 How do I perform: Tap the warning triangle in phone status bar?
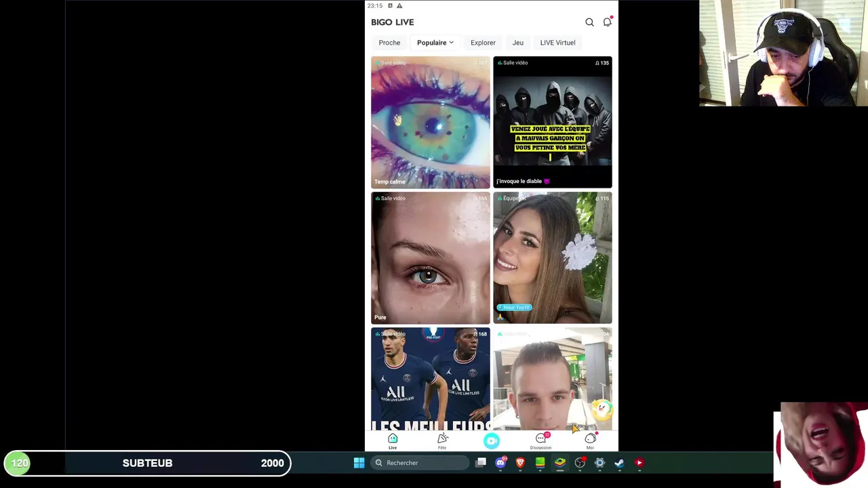(x=399, y=5)
